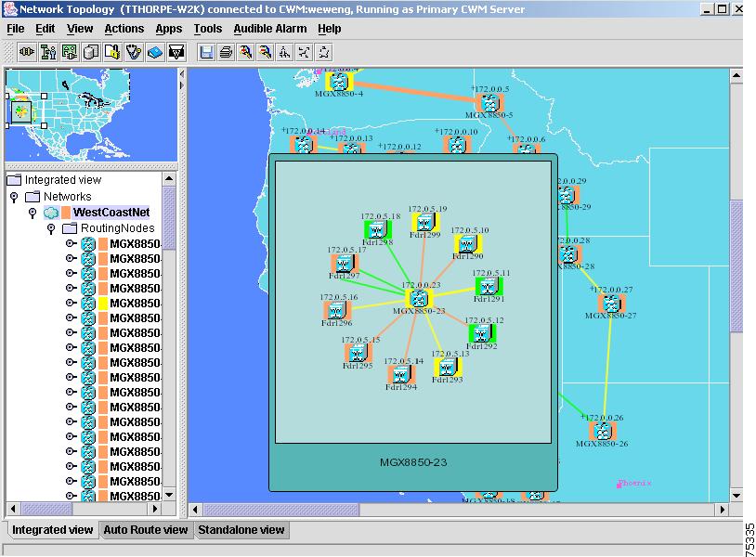Apply the circular layout toolbar icon

(x=324, y=52)
